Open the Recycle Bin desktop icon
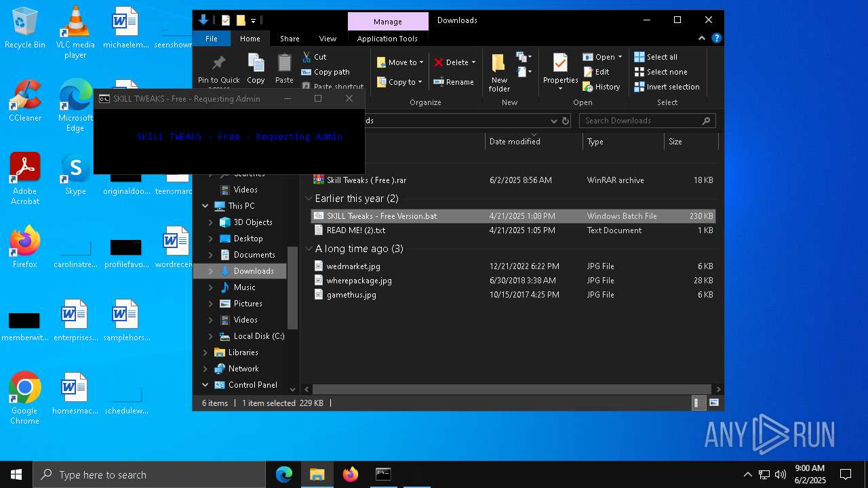The height and width of the screenshot is (488, 868). tap(25, 28)
